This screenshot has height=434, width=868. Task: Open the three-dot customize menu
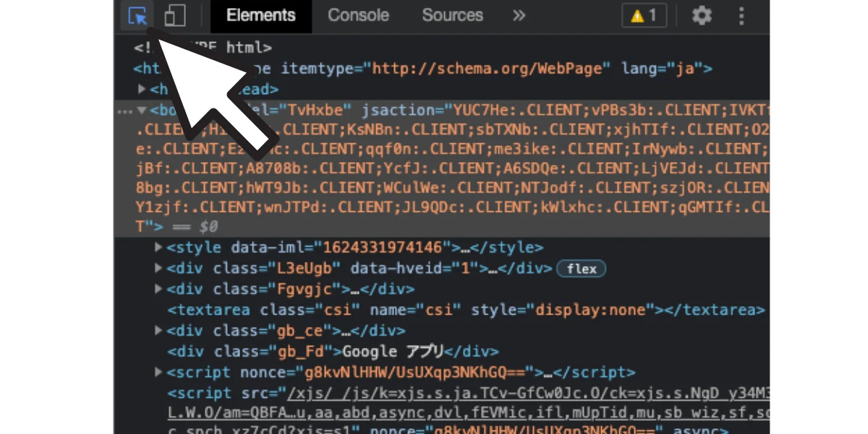tap(741, 16)
